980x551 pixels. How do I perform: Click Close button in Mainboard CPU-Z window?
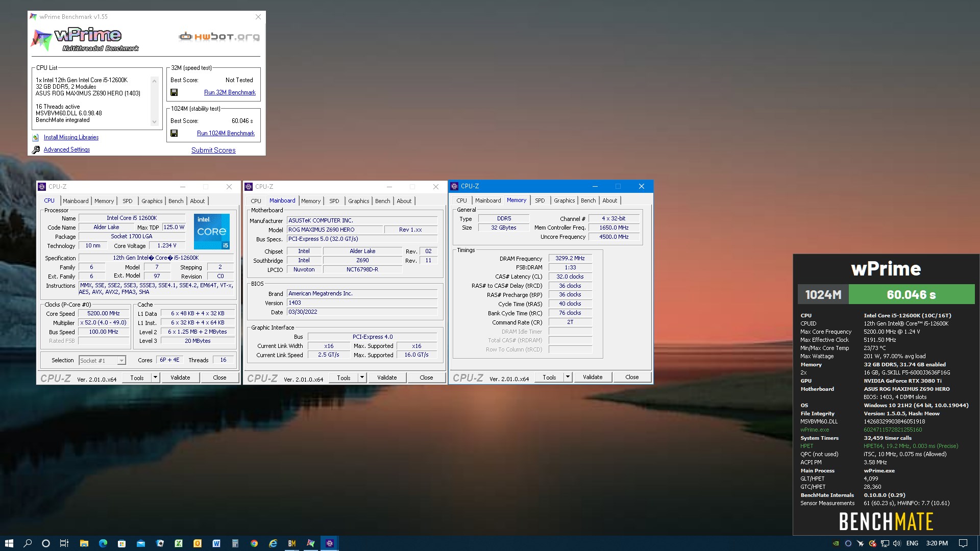(x=426, y=378)
